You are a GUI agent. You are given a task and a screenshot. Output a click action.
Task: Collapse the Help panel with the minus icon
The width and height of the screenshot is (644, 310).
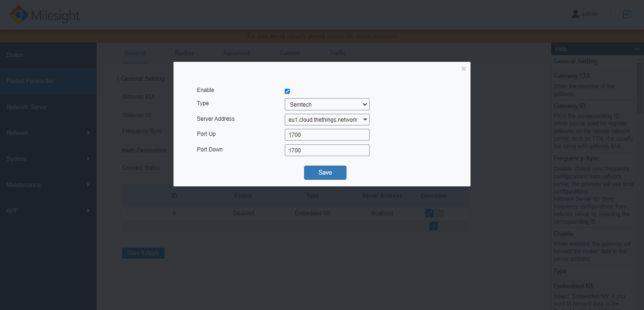pos(636,49)
